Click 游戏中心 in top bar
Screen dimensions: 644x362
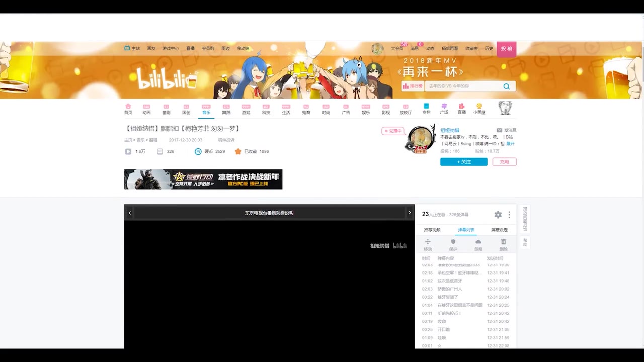click(171, 48)
